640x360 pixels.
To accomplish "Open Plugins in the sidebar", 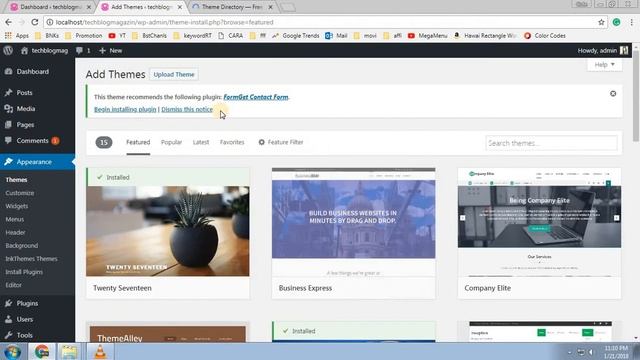I will tap(27, 303).
